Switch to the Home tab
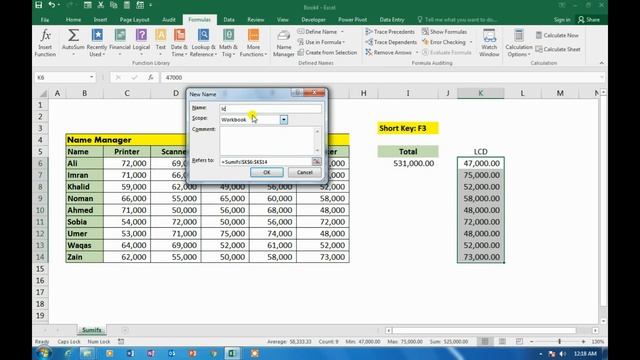The width and height of the screenshot is (640, 360). pyautogui.click(x=73, y=20)
